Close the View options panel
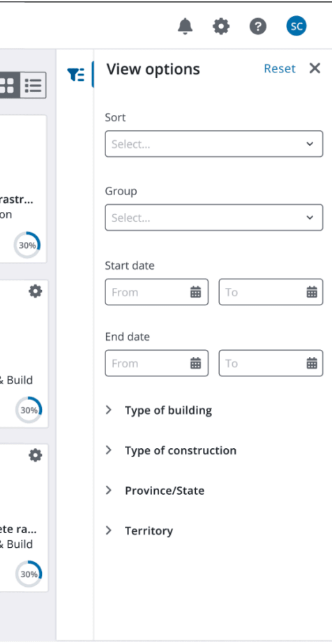Image resolution: width=332 pixels, height=644 pixels. pyautogui.click(x=315, y=68)
